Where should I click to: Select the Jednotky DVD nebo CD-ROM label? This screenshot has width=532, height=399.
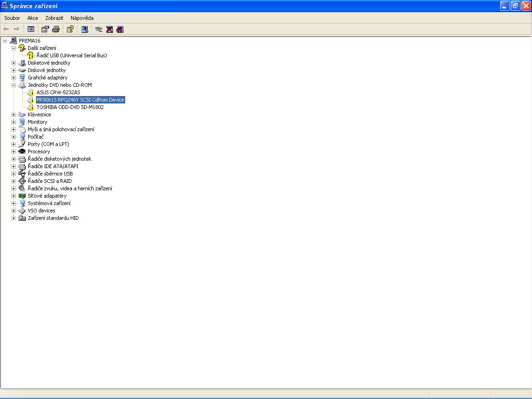(x=60, y=85)
